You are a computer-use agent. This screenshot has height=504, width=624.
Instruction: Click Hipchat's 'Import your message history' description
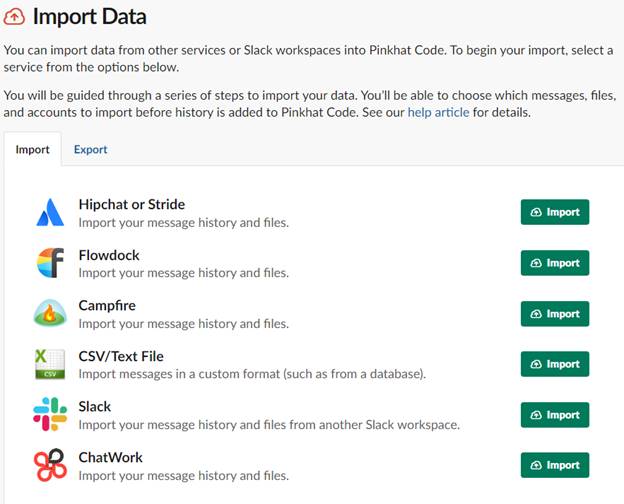(x=184, y=223)
